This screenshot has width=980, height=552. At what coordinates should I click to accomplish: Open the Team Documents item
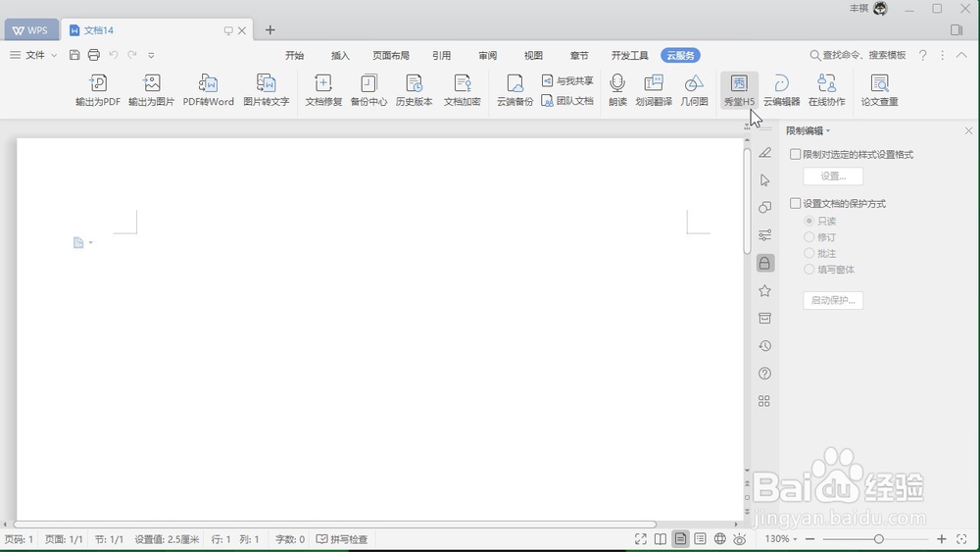(566, 101)
